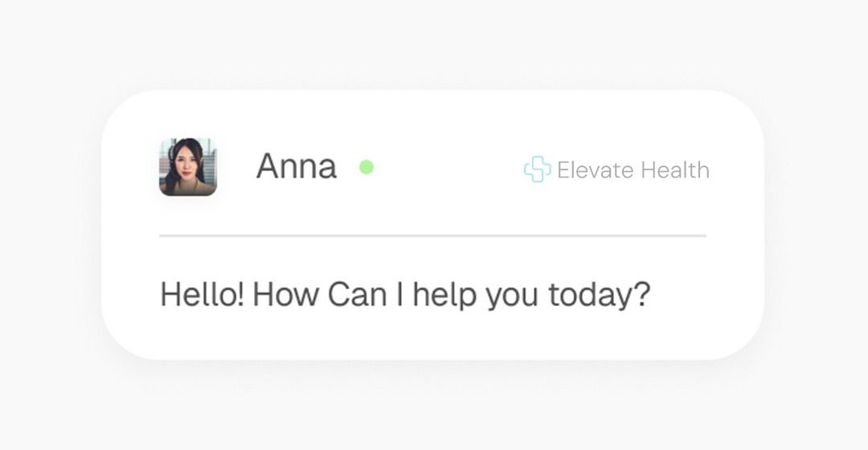
Task: Click the green online status dot
Action: tap(366, 166)
